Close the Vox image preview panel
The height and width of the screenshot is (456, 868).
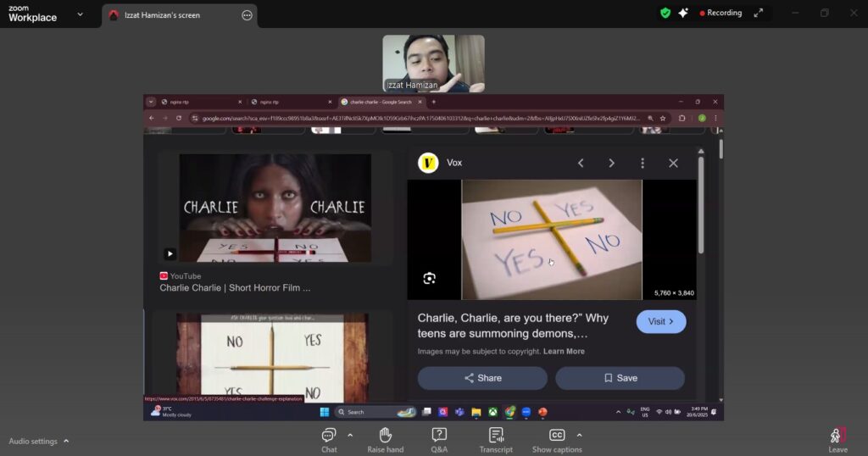tap(673, 163)
